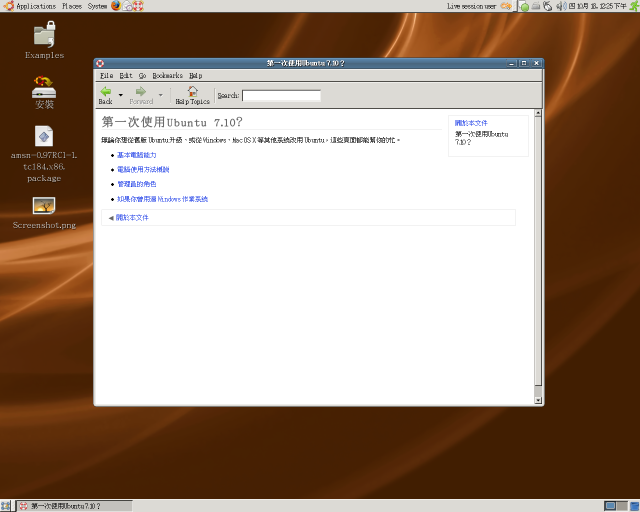
Task: Launch the Help lifebuoy panel icon
Action: pos(138,6)
